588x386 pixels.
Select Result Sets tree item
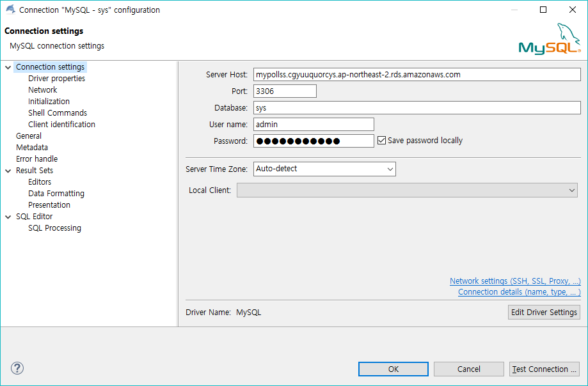click(35, 171)
